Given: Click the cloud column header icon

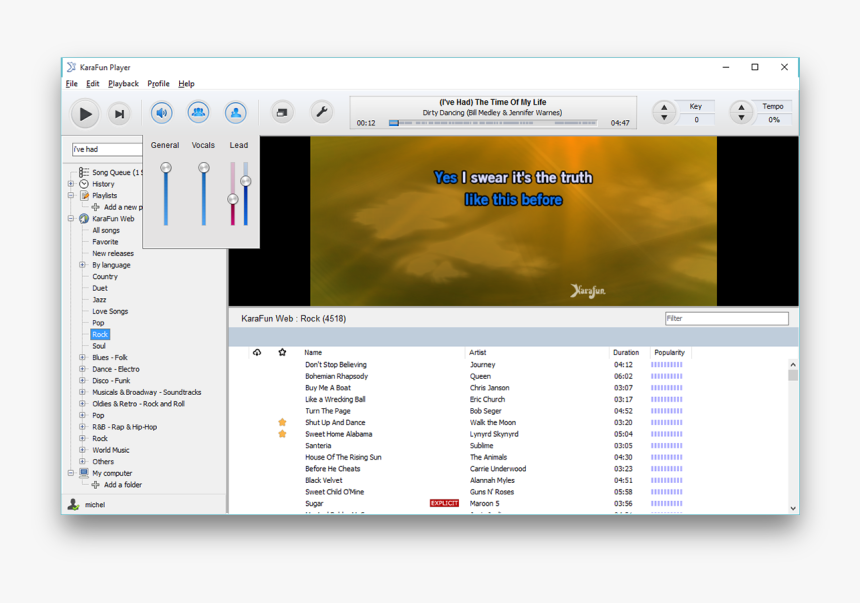Looking at the screenshot, I should pos(257,352).
